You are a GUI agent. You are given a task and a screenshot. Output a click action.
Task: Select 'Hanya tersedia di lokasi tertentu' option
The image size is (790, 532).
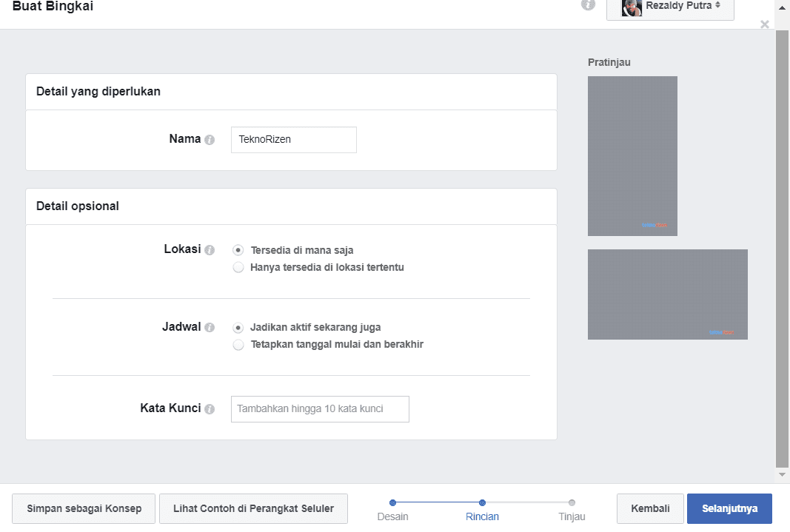(238, 267)
